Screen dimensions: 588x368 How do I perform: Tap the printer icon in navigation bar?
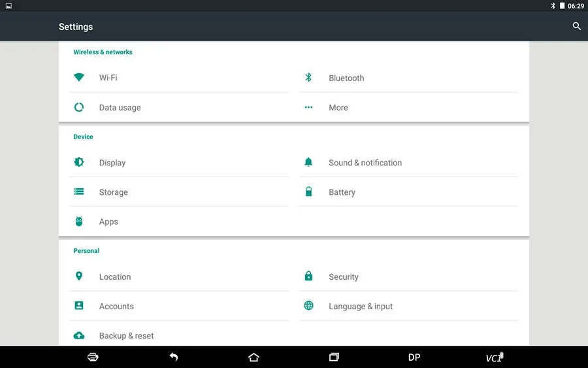(x=93, y=357)
